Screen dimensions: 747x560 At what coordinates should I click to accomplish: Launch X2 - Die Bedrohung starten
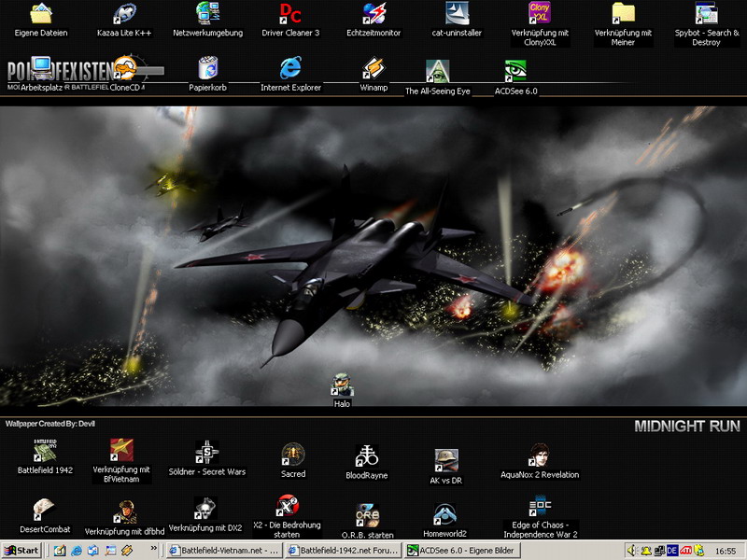tap(287, 506)
